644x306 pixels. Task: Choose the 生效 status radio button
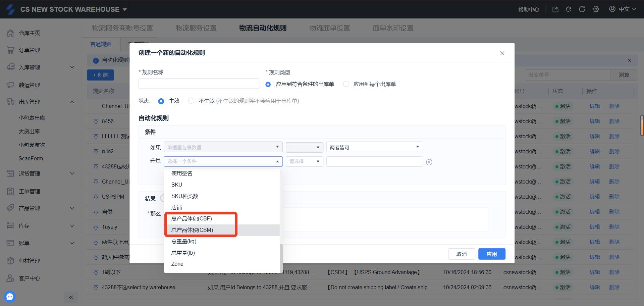click(161, 101)
